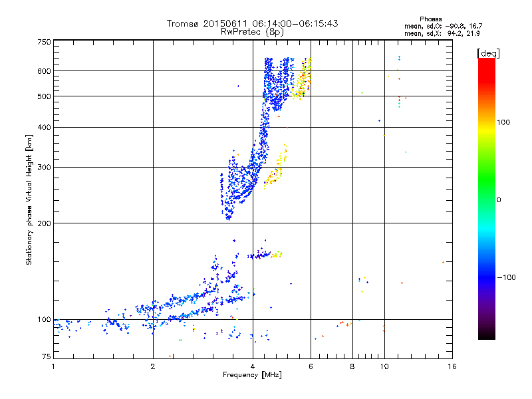Click the y-axis tick label '300'
Screen dimensions: 532x399
(x=44, y=167)
